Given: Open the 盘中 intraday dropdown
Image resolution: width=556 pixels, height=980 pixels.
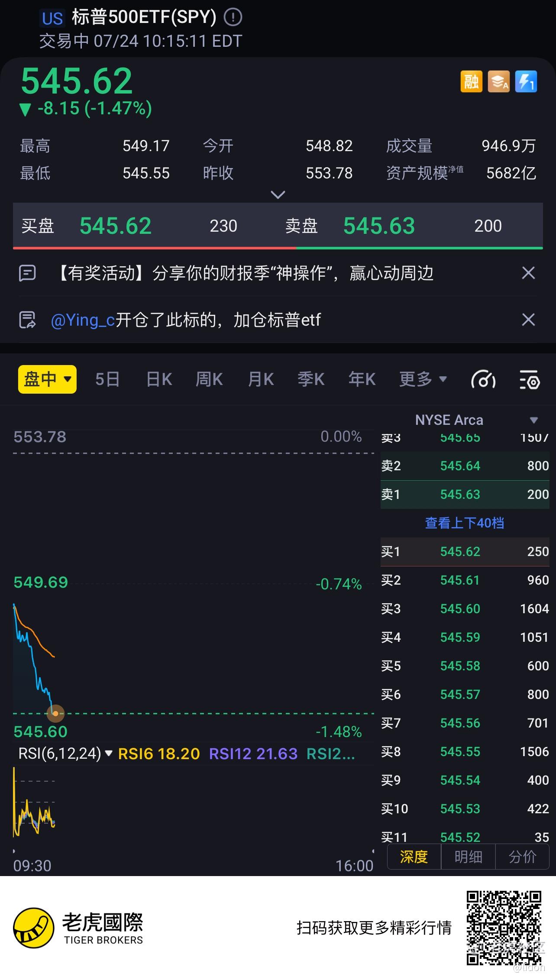Looking at the screenshot, I should [47, 379].
